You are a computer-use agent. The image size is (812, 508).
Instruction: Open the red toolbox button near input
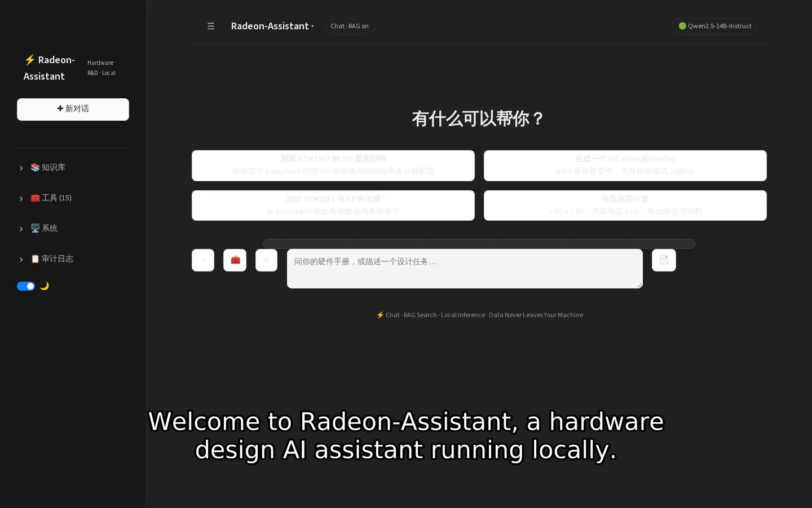(235, 260)
